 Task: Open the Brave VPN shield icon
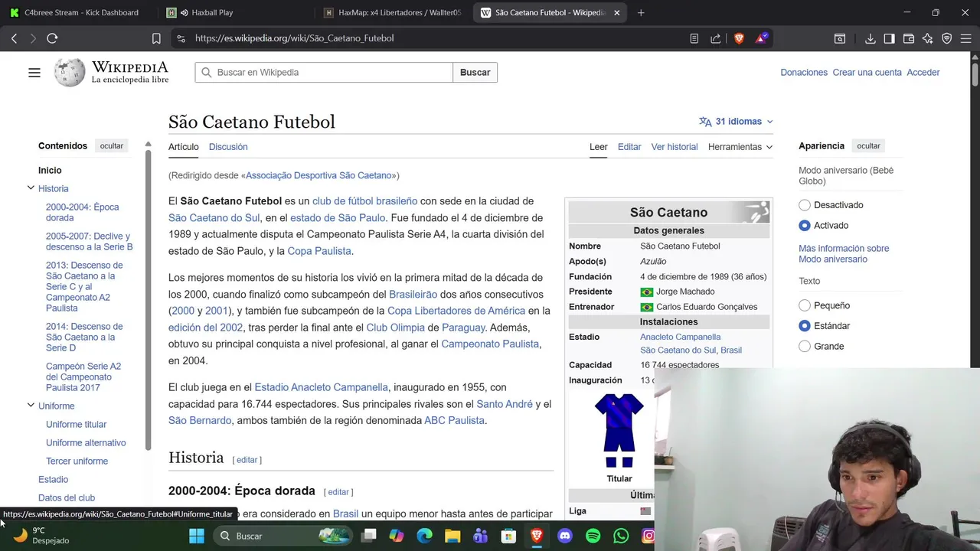tap(947, 38)
